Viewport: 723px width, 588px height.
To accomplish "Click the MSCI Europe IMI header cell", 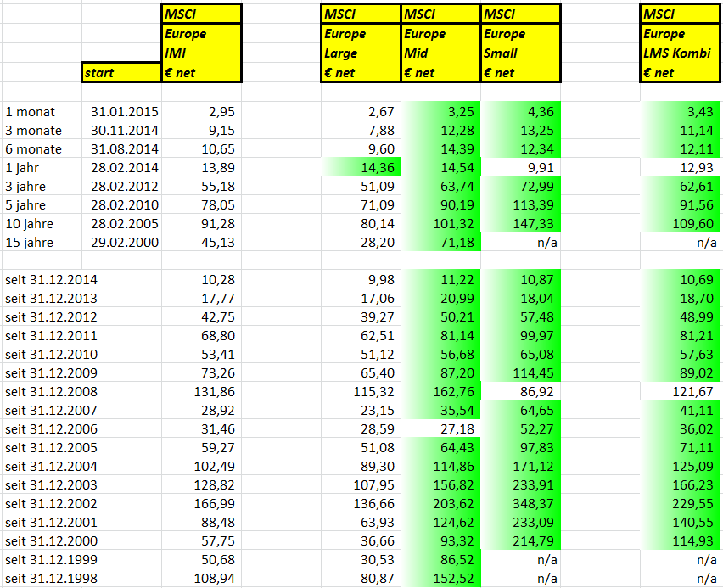I will (x=201, y=43).
